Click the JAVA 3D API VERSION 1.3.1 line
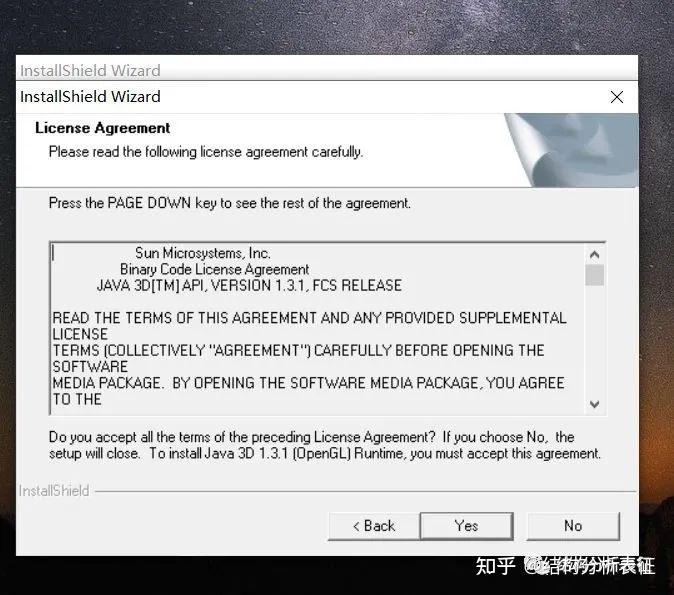Viewport: 674px width, 595px height. tap(249, 285)
